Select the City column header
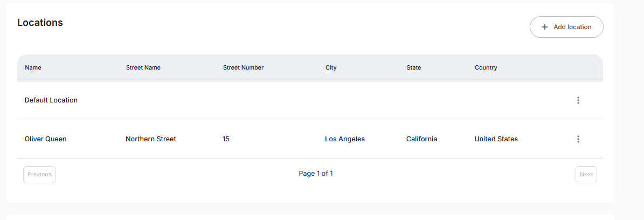644x220 pixels. (x=331, y=68)
